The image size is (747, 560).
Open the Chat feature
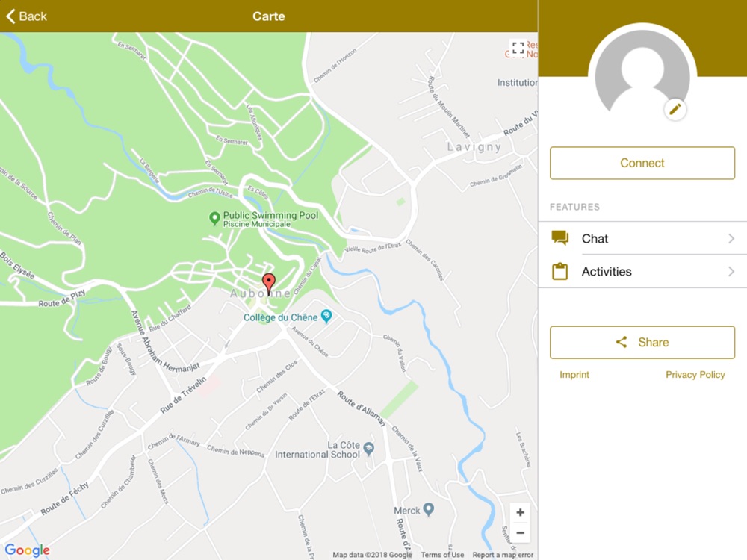(642, 238)
